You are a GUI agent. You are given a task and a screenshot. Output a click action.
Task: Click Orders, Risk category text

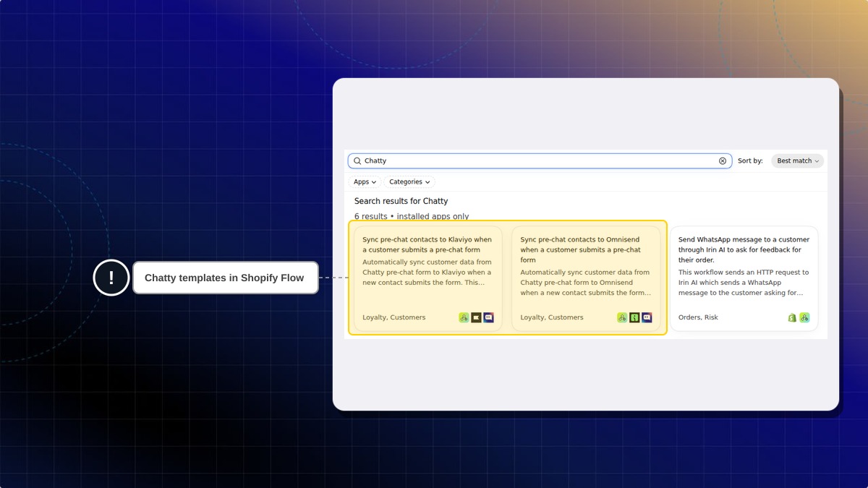(x=698, y=317)
